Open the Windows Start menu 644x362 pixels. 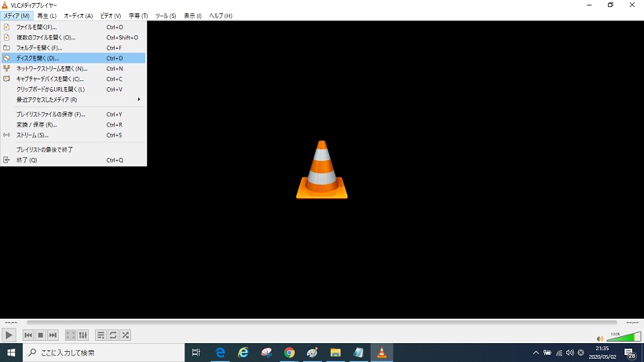point(11,353)
